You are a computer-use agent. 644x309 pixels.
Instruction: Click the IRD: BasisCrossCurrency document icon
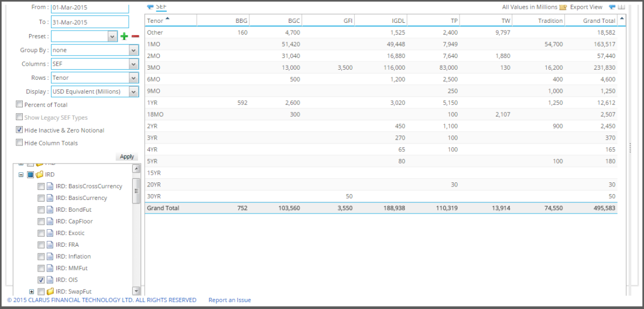(50, 186)
